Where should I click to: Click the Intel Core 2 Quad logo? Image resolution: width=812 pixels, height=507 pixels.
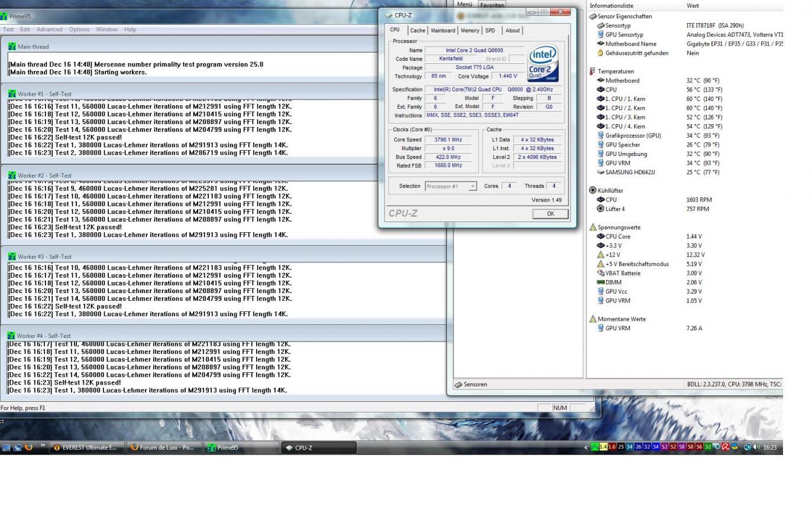(542, 63)
